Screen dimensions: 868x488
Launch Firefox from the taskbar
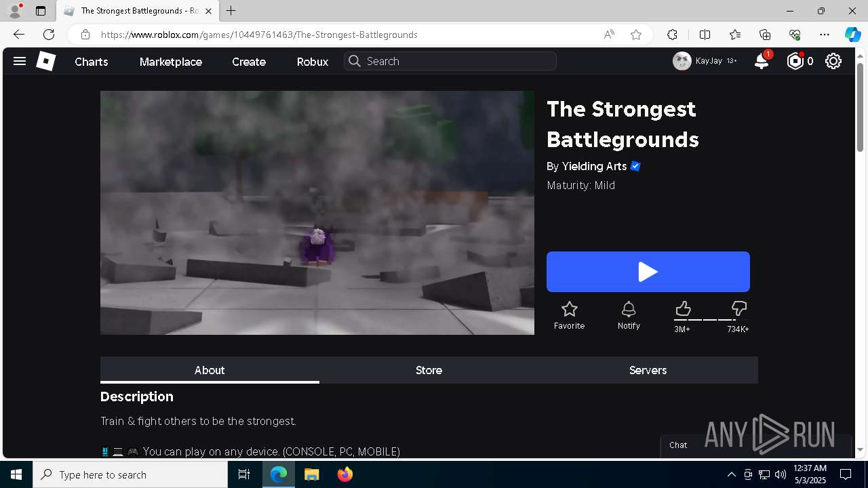(x=345, y=474)
